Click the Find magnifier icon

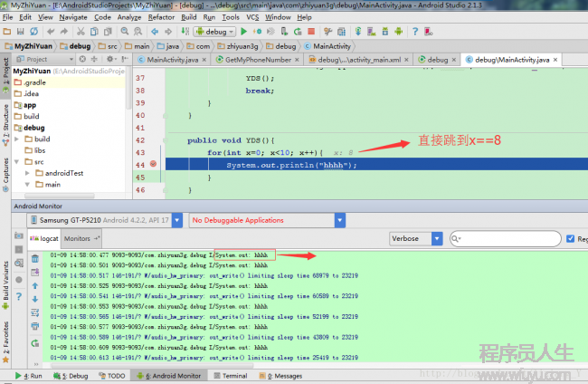pos(125,32)
